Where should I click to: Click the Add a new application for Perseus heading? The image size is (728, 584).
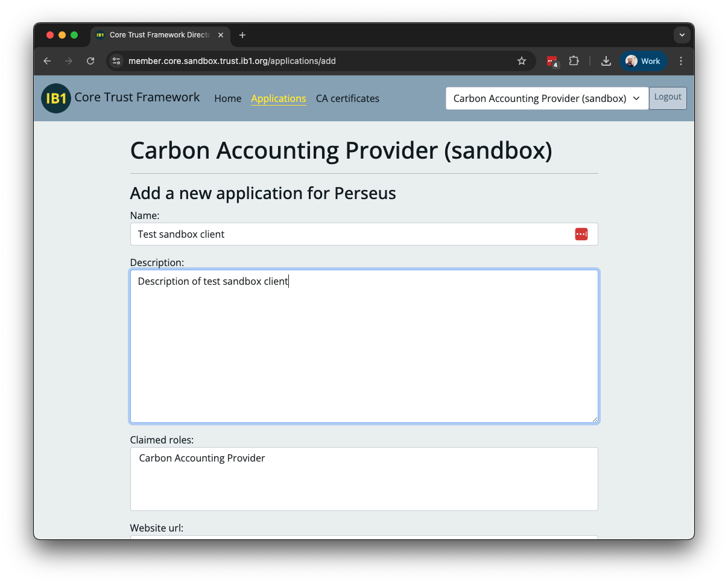(263, 193)
